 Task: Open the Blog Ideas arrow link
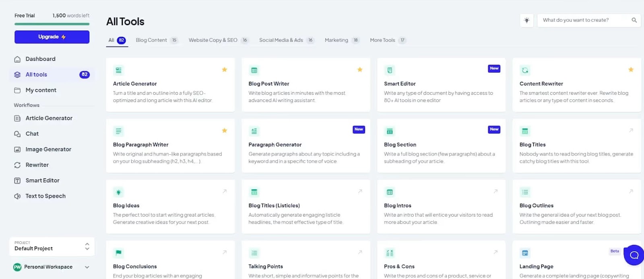coord(225,191)
